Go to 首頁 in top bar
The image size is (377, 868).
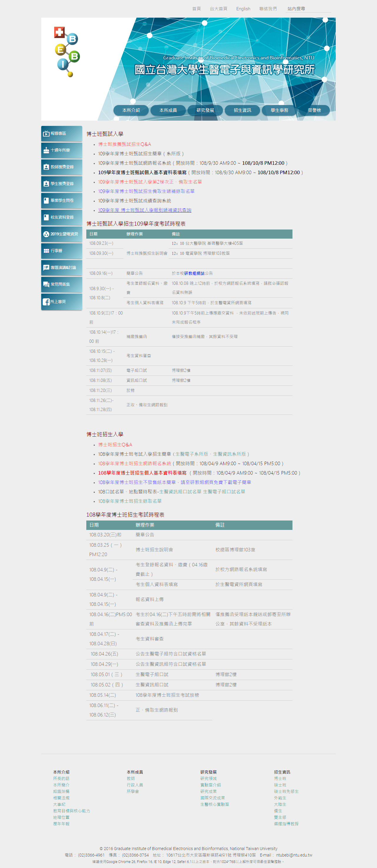[196, 9]
